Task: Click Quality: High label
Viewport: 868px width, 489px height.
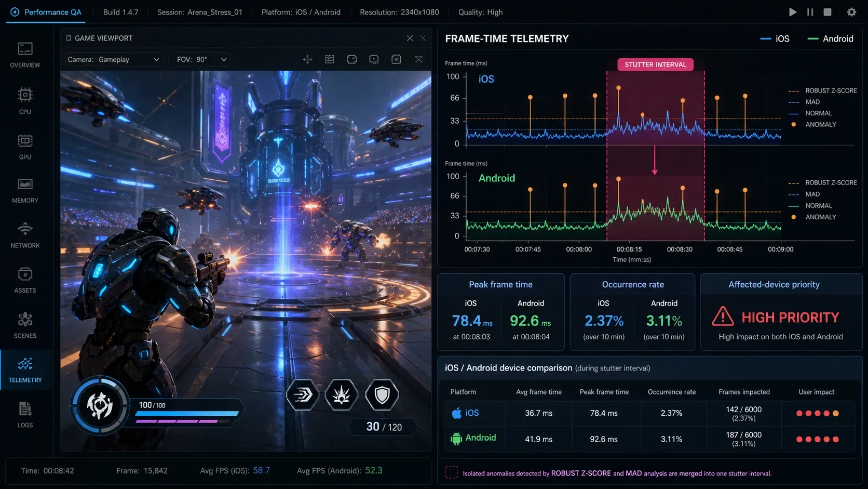Action: click(x=480, y=12)
